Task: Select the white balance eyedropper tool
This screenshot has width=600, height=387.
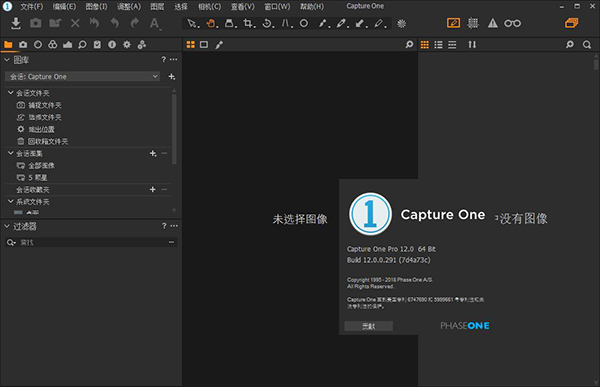Action: [x=323, y=24]
